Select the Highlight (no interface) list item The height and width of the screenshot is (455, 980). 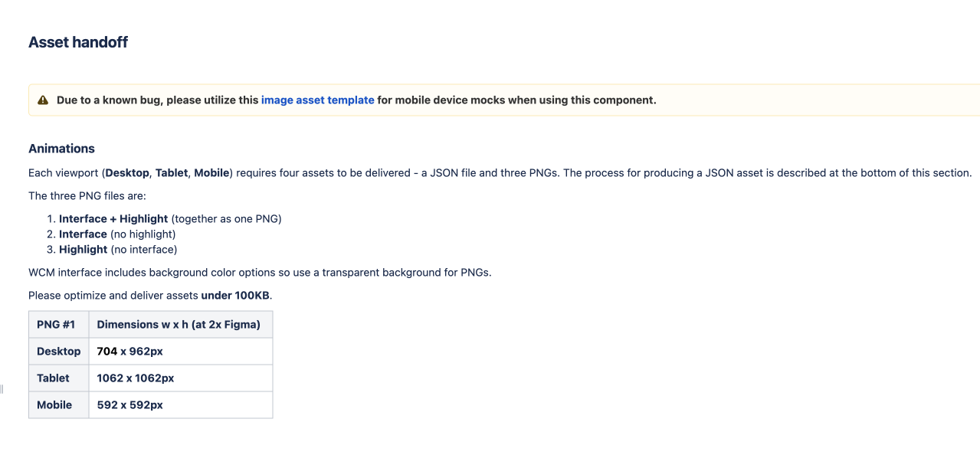coord(118,250)
